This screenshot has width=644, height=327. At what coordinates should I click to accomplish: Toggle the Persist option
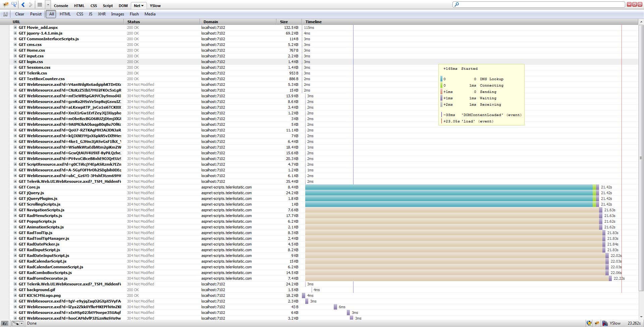[36, 14]
